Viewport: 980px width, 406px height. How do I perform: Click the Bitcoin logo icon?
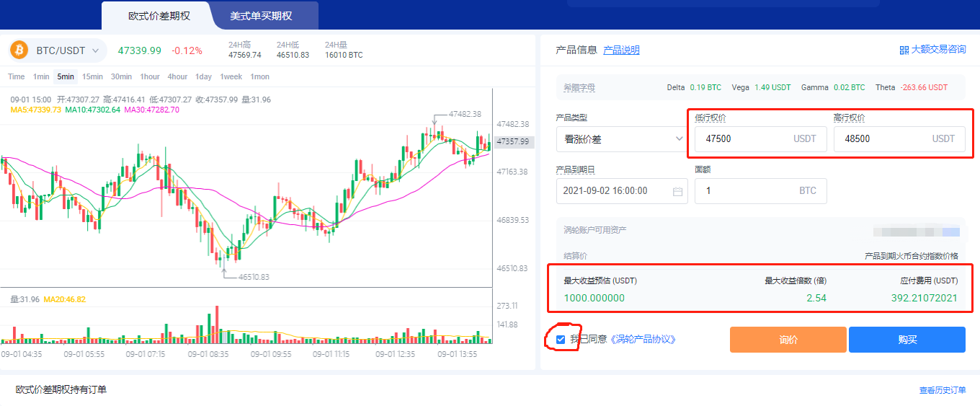click(x=18, y=50)
